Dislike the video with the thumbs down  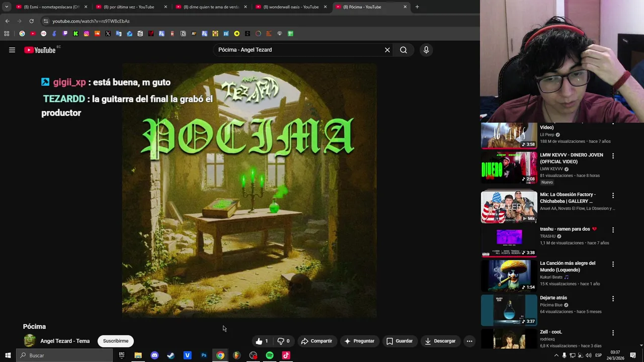[x=284, y=341]
